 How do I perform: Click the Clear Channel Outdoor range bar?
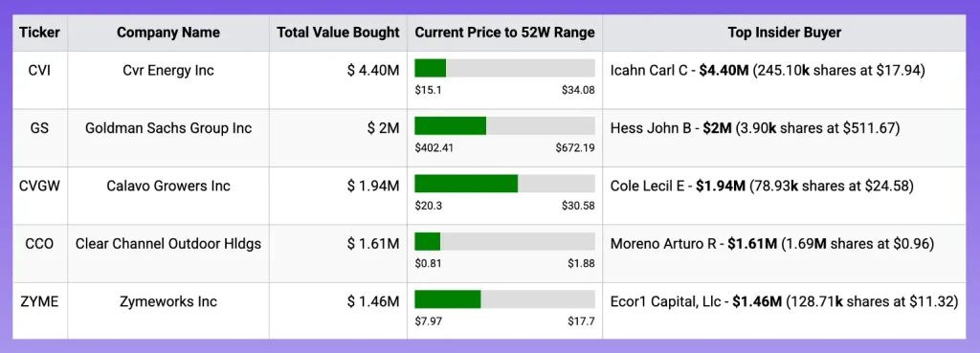(x=505, y=241)
